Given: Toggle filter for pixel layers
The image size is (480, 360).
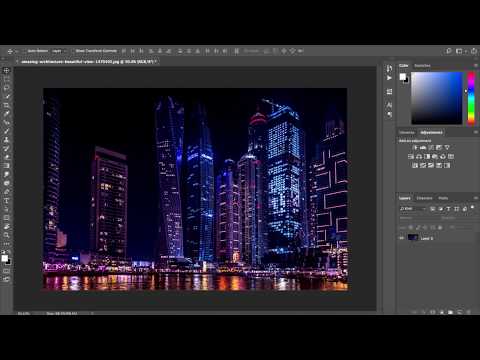Looking at the screenshot, I should pos(433,209).
